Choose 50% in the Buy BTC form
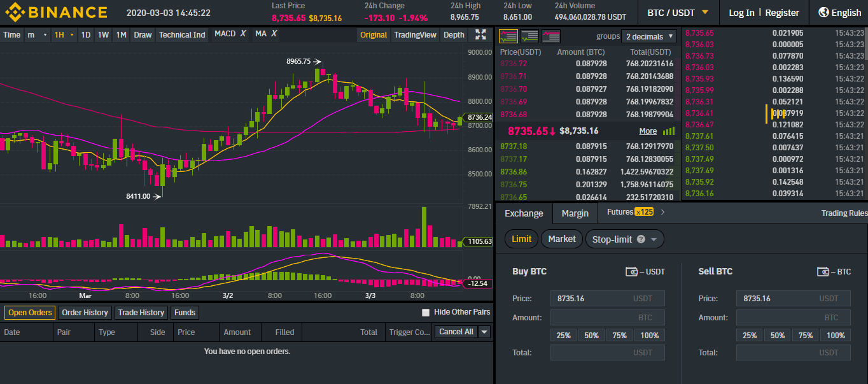The height and width of the screenshot is (384, 868). click(x=592, y=336)
